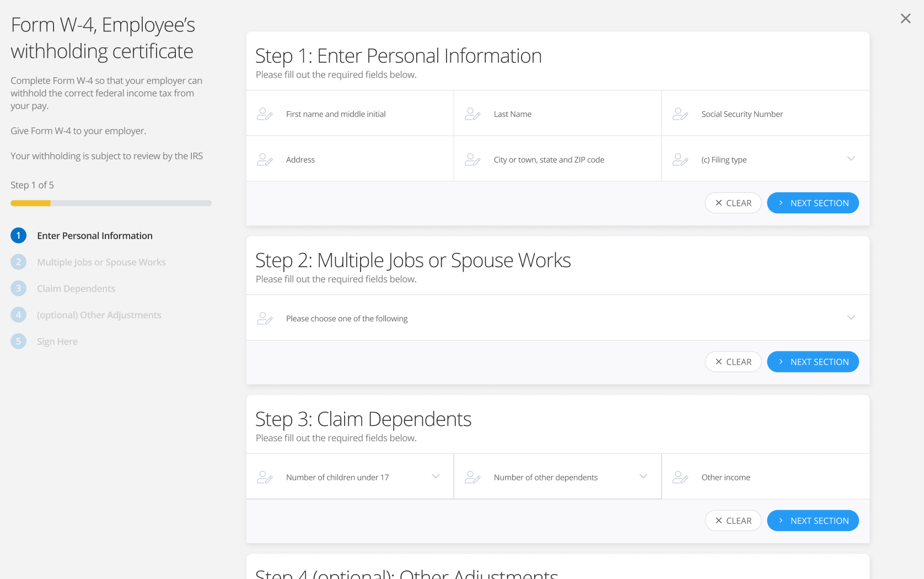924x579 pixels.
Task: Click the X icon inside Step 1 Clear button
Action: coord(719,203)
